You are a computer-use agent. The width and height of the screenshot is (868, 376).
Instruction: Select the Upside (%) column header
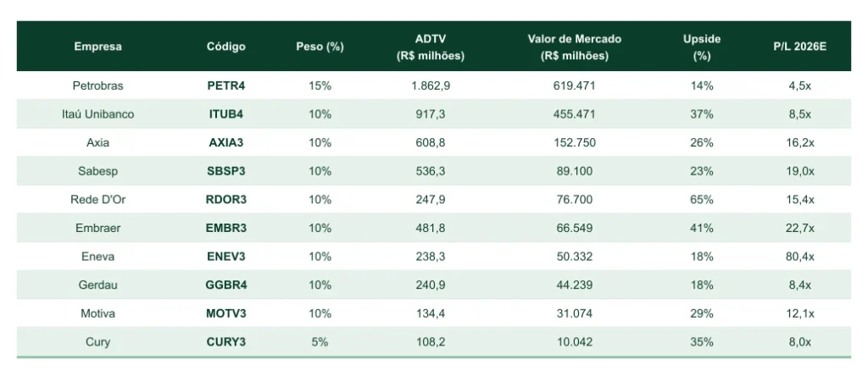click(702, 47)
